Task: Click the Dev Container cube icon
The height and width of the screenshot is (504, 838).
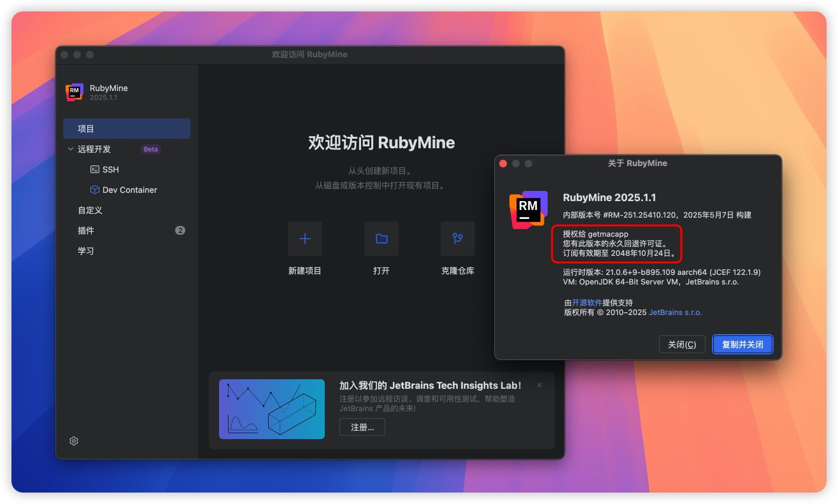Action: pyautogui.click(x=95, y=190)
